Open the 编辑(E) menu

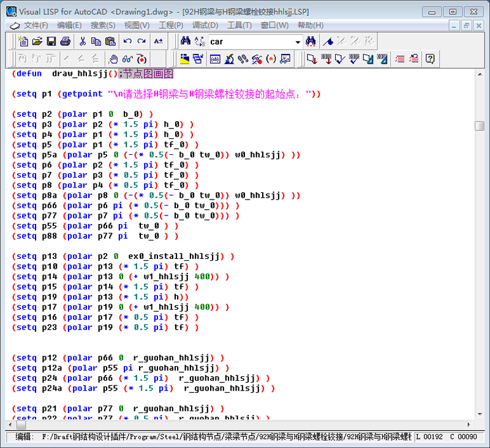point(69,25)
